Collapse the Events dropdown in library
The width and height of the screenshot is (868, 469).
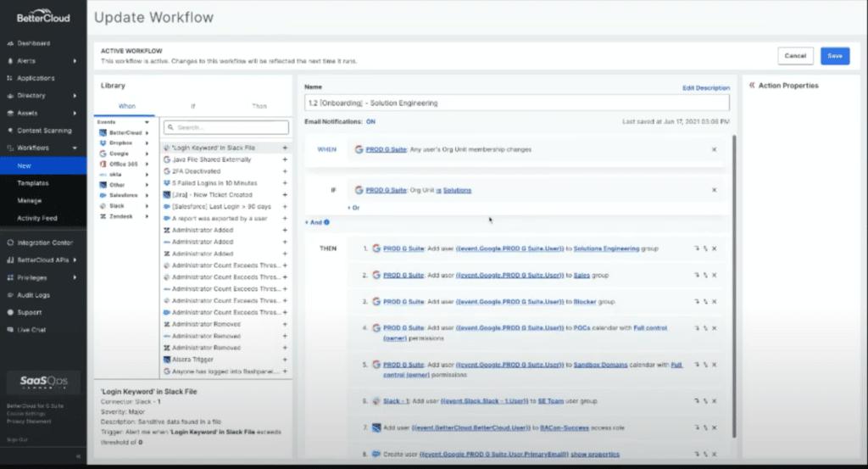point(147,122)
